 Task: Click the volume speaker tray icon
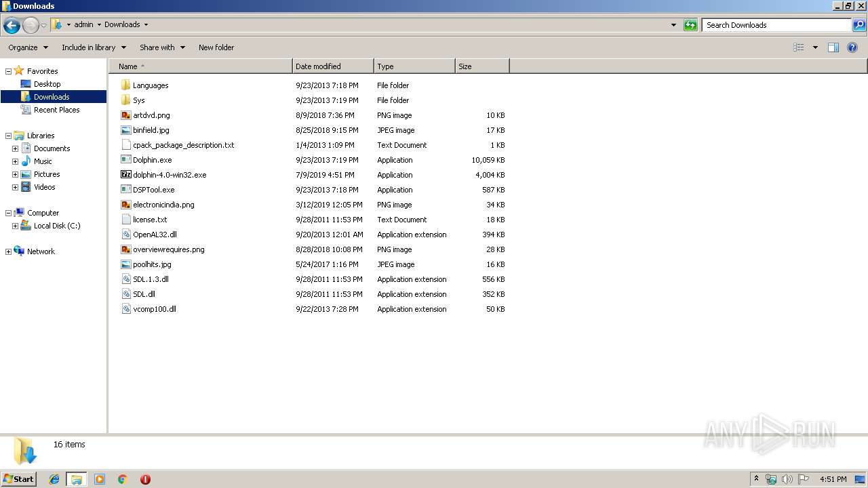787,479
